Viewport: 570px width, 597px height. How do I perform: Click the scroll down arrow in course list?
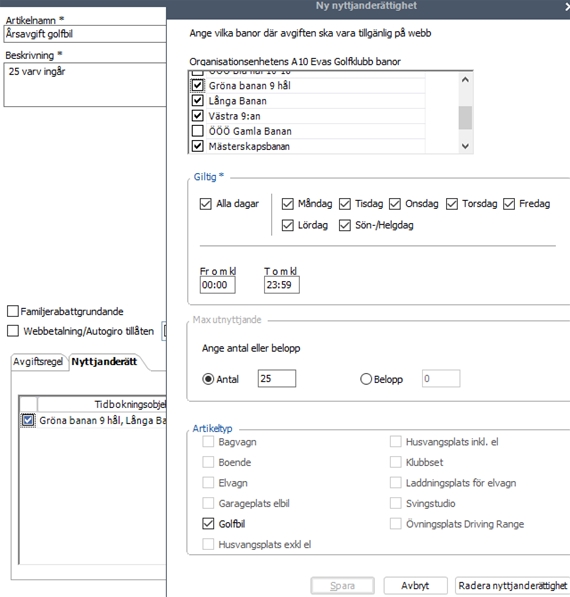point(465,146)
